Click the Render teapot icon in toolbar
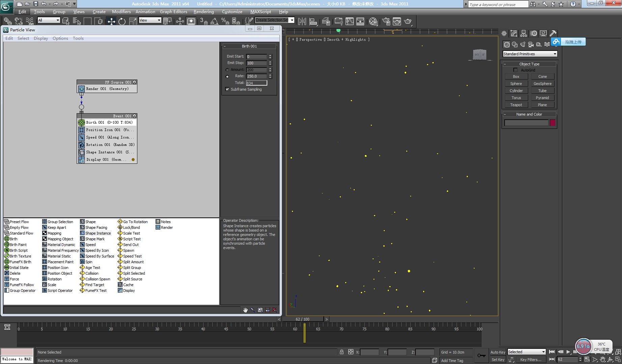 (x=408, y=21)
